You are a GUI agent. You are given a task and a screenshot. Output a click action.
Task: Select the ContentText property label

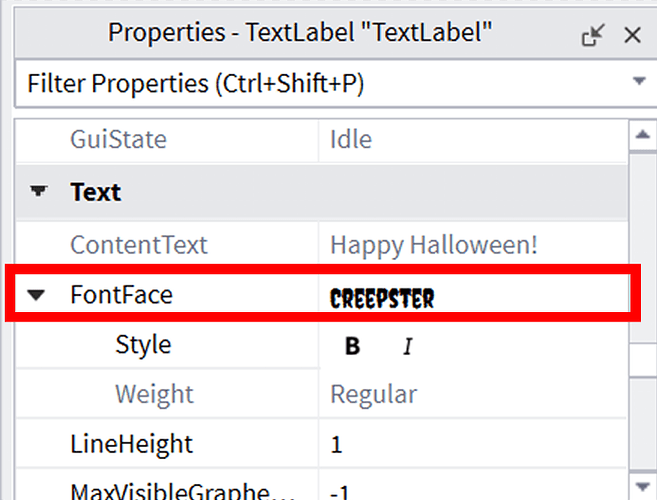(x=139, y=245)
